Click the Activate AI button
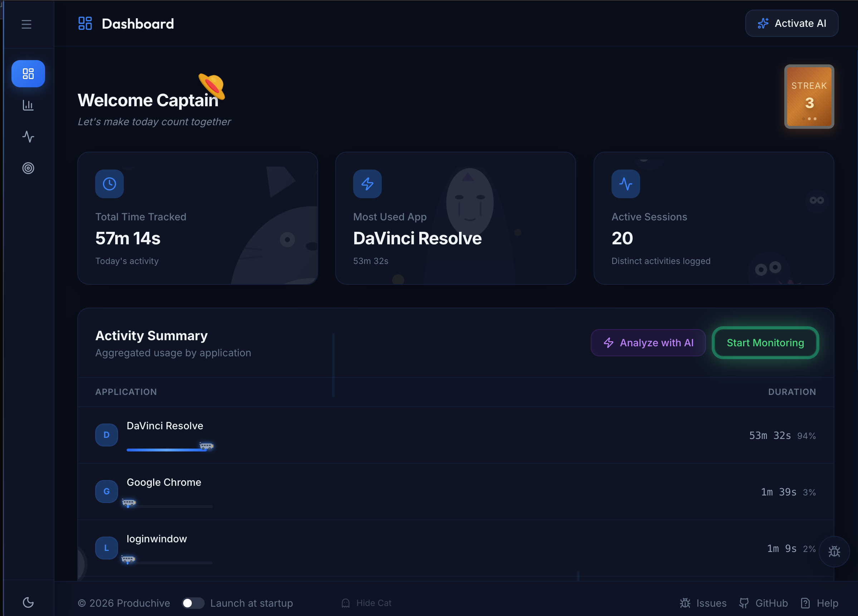 point(791,24)
